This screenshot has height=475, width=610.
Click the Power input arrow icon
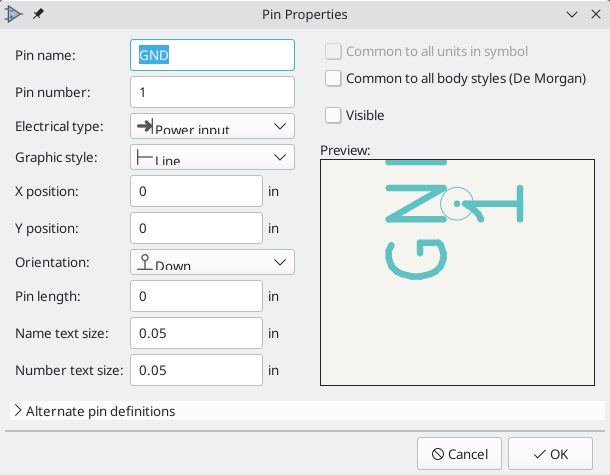144,126
